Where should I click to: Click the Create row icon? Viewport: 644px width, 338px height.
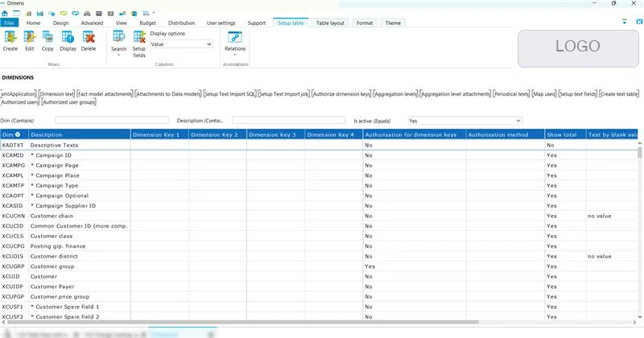pyautogui.click(x=10, y=37)
